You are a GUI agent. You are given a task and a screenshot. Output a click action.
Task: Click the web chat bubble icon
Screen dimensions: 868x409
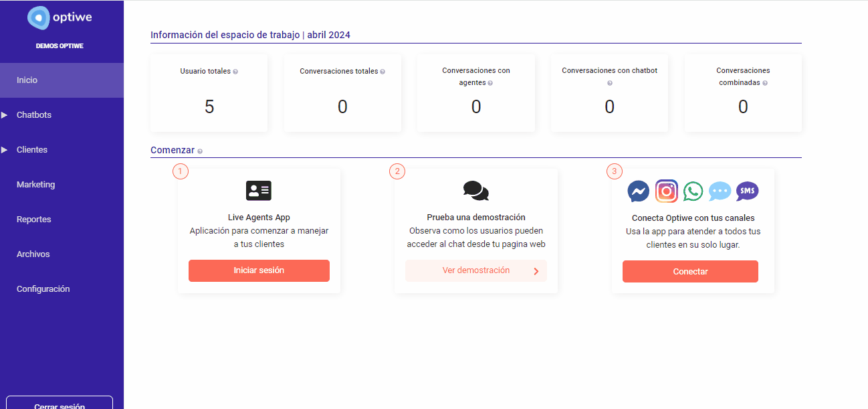tap(720, 191)
